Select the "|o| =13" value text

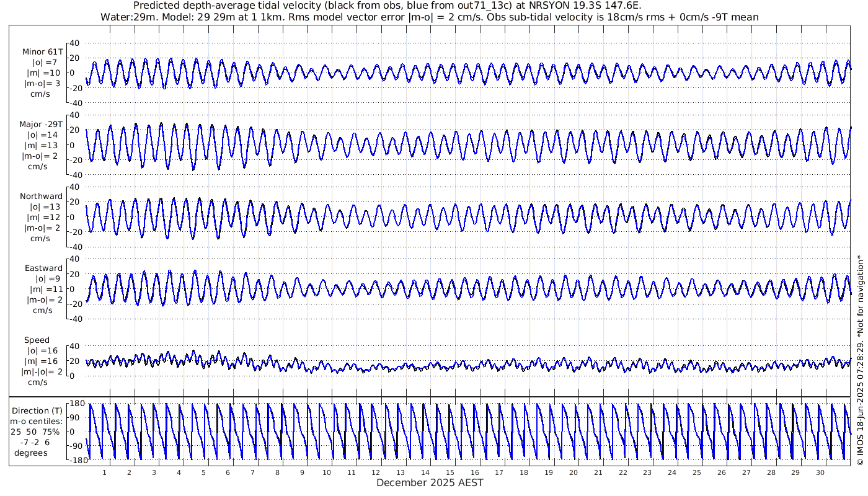click(x=43, y=206)
